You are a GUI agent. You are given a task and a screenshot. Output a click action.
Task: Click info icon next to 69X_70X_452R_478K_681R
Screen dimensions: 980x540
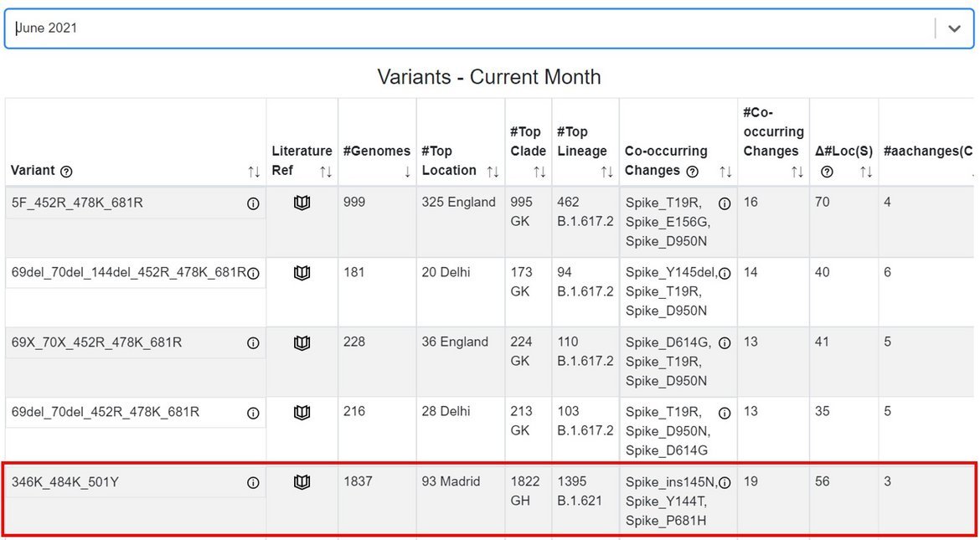pos(253,343)
